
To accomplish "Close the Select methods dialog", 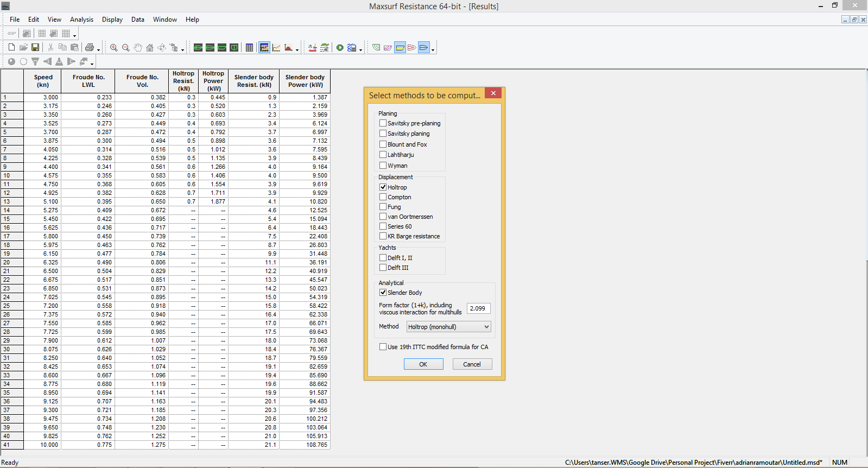I will click(x=493, y=93).
